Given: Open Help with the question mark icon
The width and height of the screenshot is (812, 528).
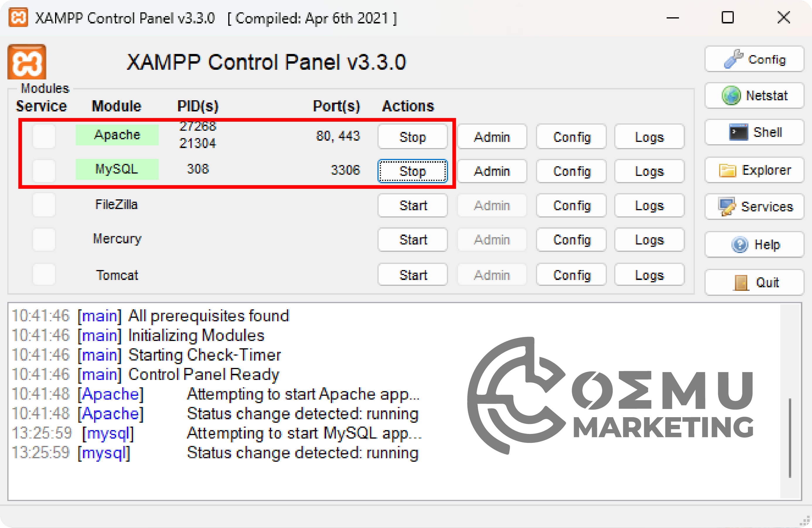Looking at the screenshot, I should (754, 245).
